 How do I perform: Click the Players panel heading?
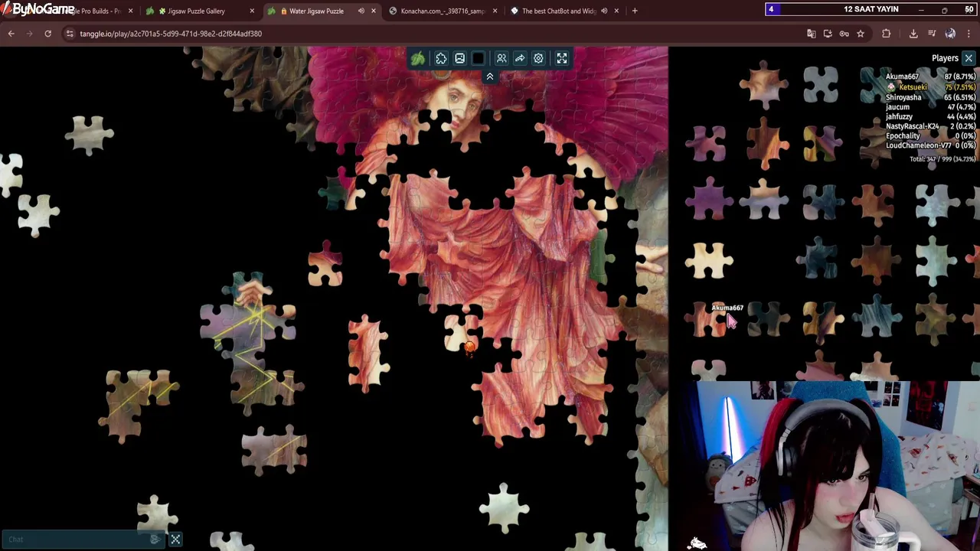pos(945,58)
